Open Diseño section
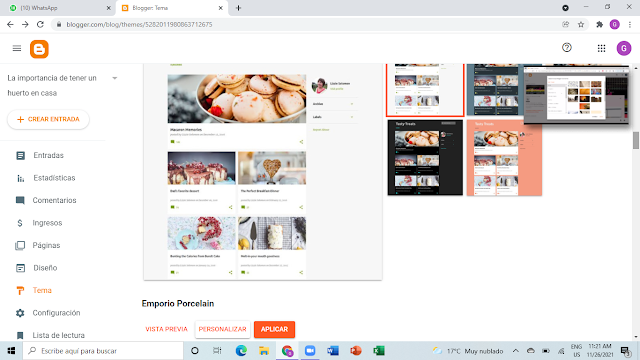The height and width of the screenshot is (360, 640). 45,268
